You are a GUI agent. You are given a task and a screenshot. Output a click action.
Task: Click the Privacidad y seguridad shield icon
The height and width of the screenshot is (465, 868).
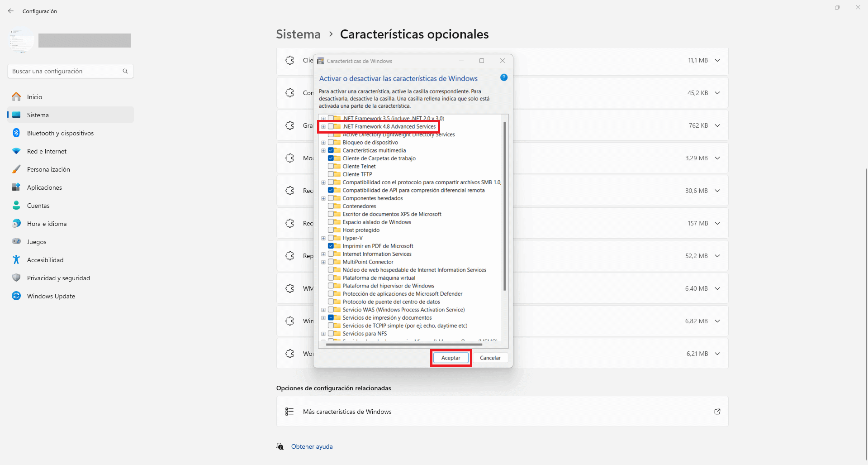(16, 278)
